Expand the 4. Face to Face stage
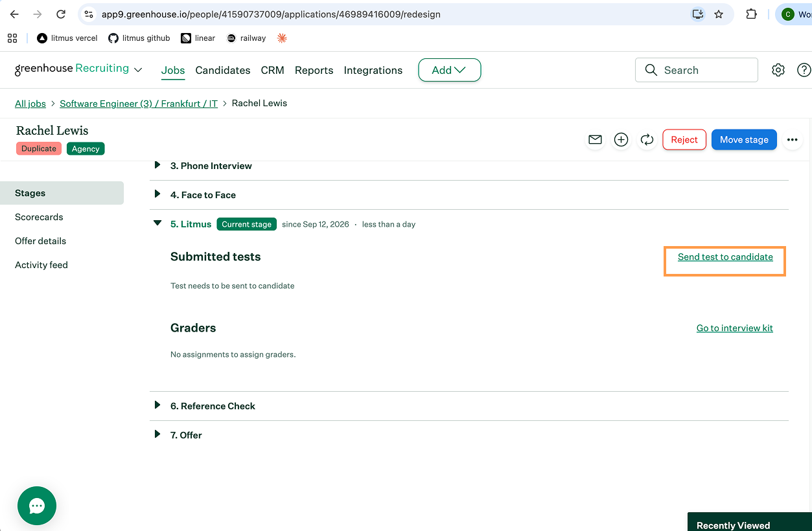The height and width of the screenshot is (531, 812). [x=157, y=194]
